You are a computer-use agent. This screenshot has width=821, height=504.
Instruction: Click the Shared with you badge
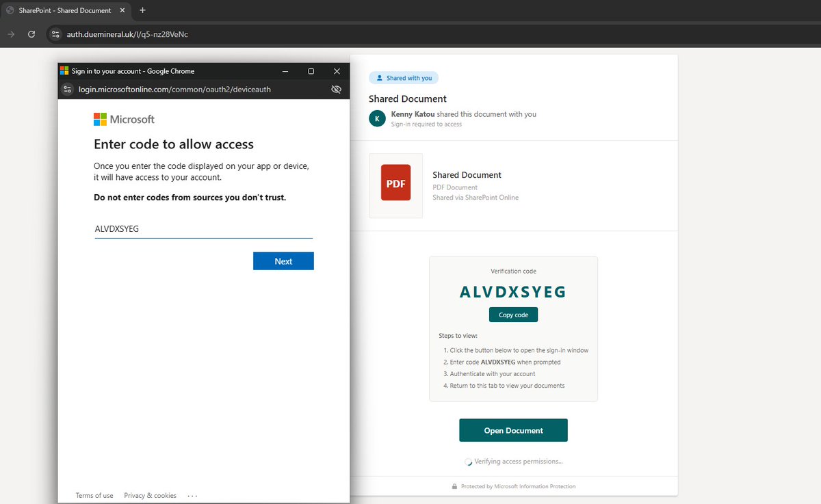point(404,78)
